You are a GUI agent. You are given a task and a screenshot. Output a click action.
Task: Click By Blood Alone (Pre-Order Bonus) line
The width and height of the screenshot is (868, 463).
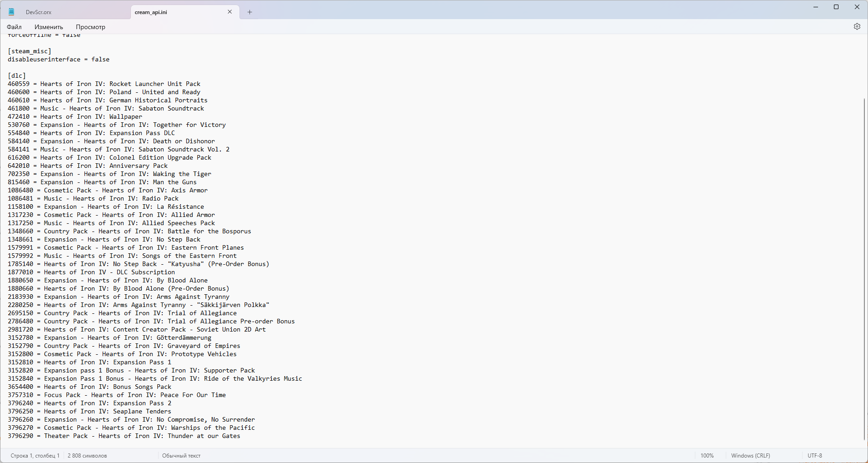pos(119,289)
